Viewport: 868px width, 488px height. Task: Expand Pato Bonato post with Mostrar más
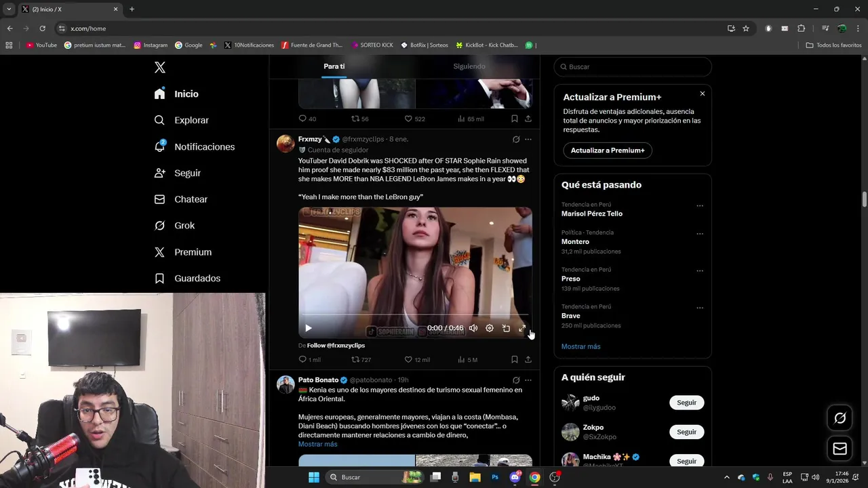point(317,445)
